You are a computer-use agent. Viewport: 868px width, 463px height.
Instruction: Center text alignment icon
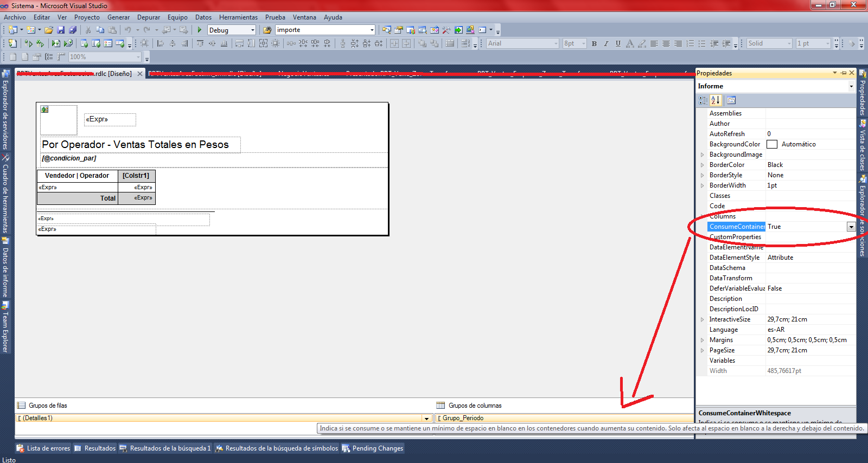tap(666, 43)
